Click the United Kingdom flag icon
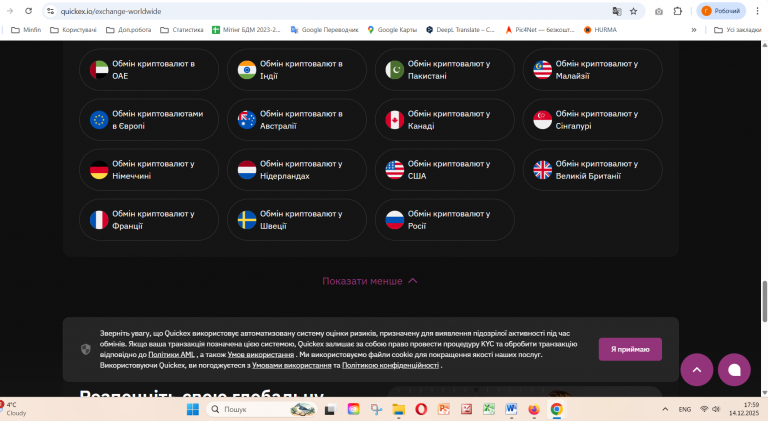The image size is (768, 421). (x=542, y=170)
